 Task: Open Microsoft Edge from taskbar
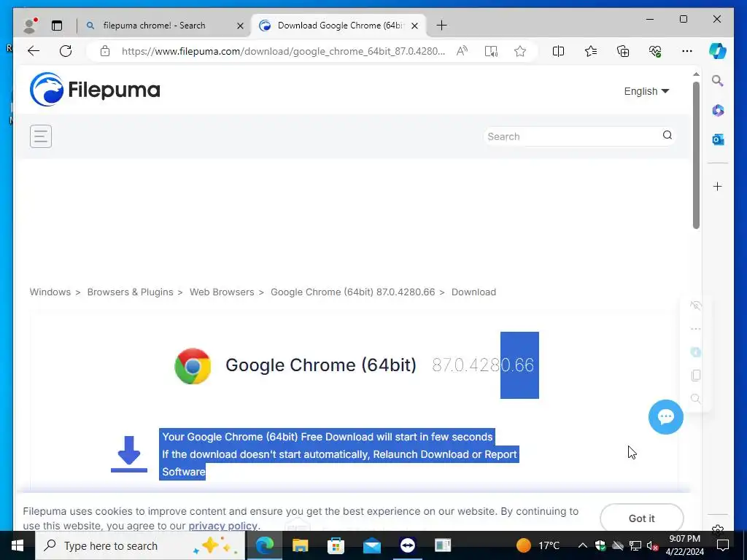(264, 545)
